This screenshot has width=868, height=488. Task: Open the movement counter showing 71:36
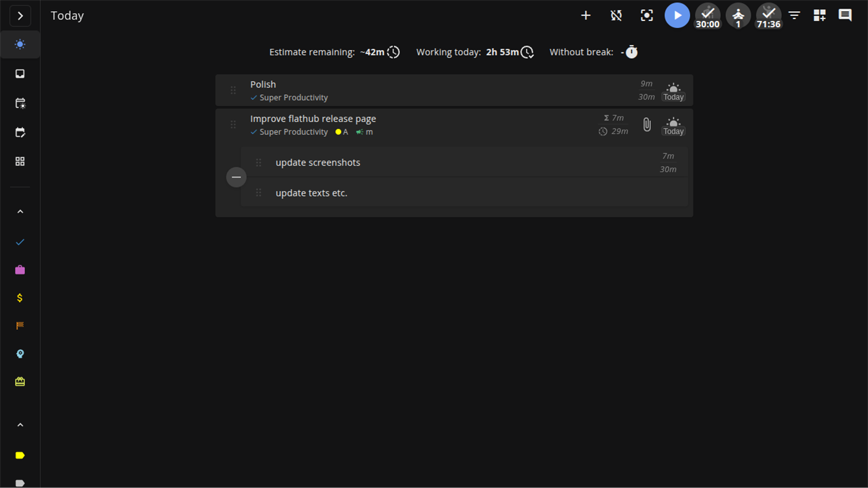click(768, 15)
